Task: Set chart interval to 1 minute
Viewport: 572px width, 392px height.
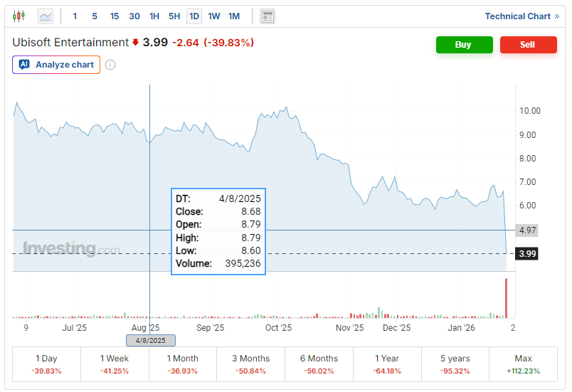Action: 75,16
